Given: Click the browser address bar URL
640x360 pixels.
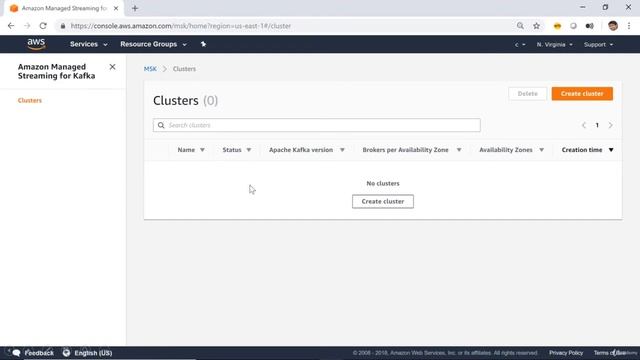Looking at the screenshot, I should 181,26.
